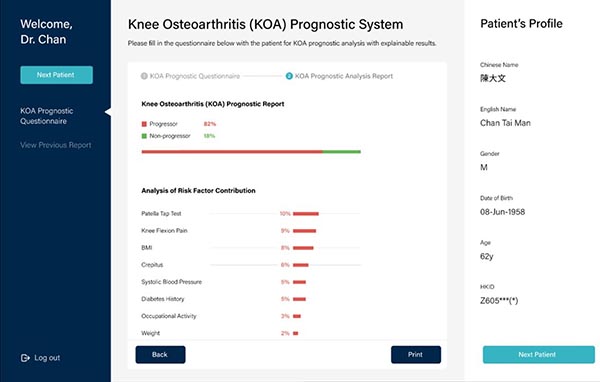
Task: Click step 1 circle icon of questionnaire
Action: 144,76
